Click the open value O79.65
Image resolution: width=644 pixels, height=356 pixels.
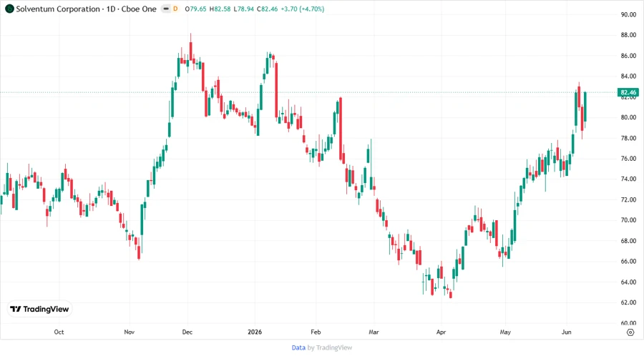click(x=195, y=9)
